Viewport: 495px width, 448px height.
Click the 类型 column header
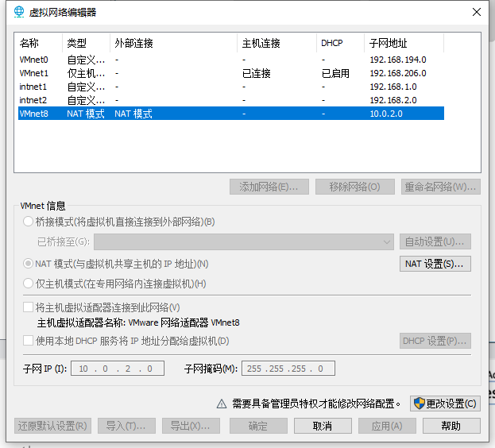click(x=86, y=43)
